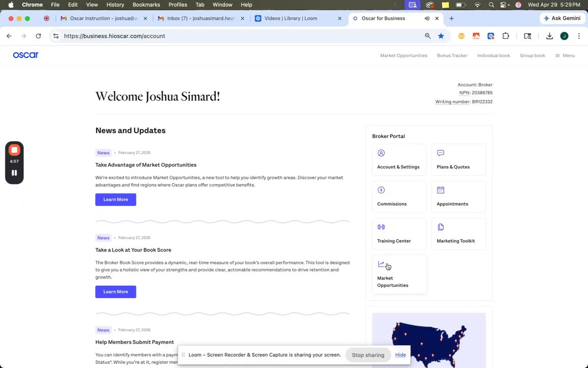Hide the Loom sharing bar
Image resolution: width=588 pixels, height=368 pixels.
(400, 355)
